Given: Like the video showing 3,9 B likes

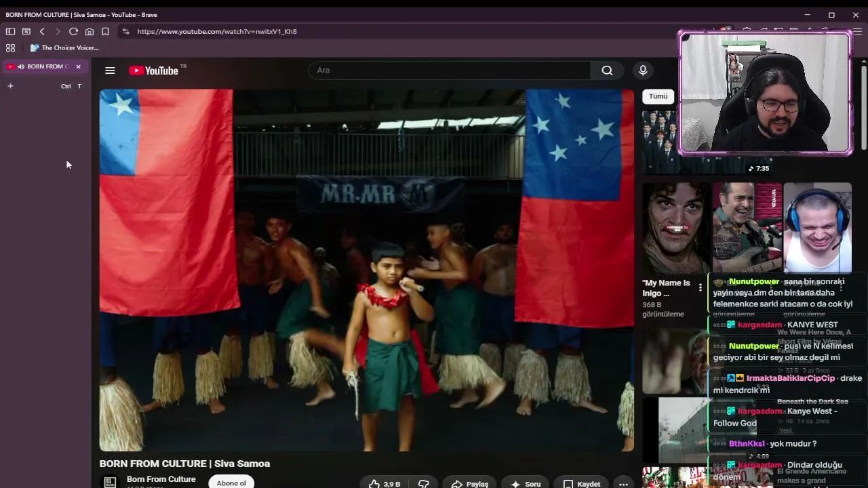Looking at the screenshot, I should coord(384,483).
